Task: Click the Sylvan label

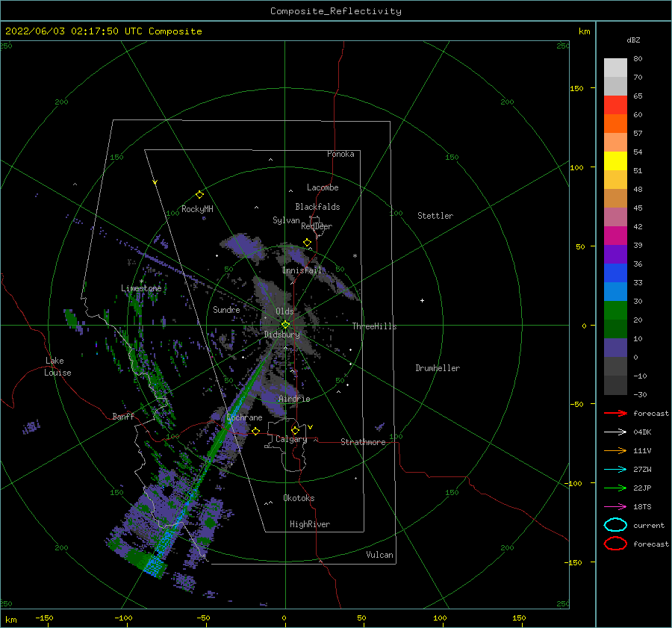Action: pyautogui.click(x=286, y=220)
